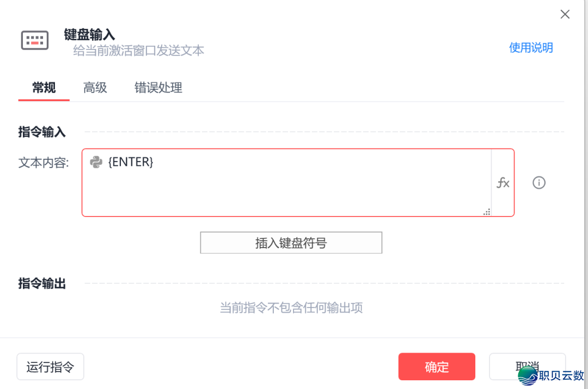Screen dimensions: 588x389
Task: Select the 错误处理 tab
Action: [158, 88]
